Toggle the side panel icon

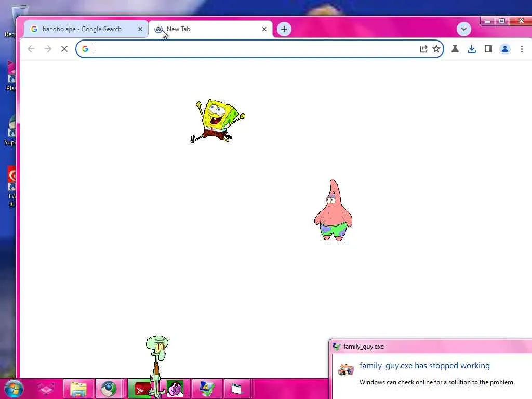point(488,49)
